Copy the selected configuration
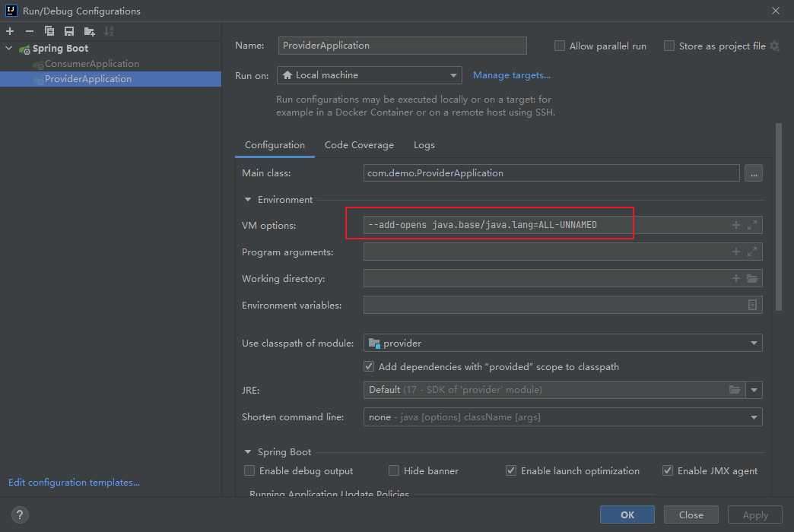This screenshot has width=794, height=532. pos(49,31)
